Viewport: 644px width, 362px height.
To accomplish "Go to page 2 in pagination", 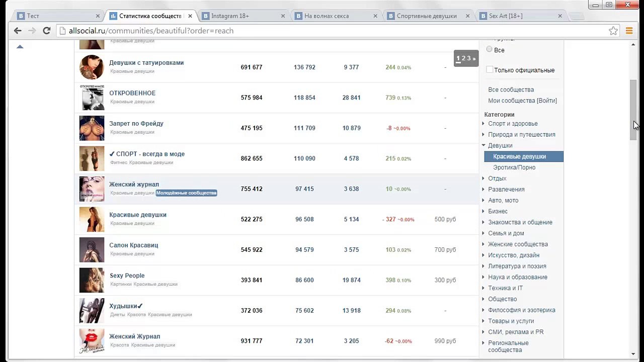I will point(463,58).
